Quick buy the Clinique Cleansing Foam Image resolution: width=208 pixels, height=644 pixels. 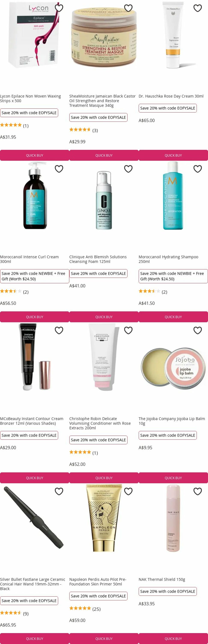click(x=104, y=317)
